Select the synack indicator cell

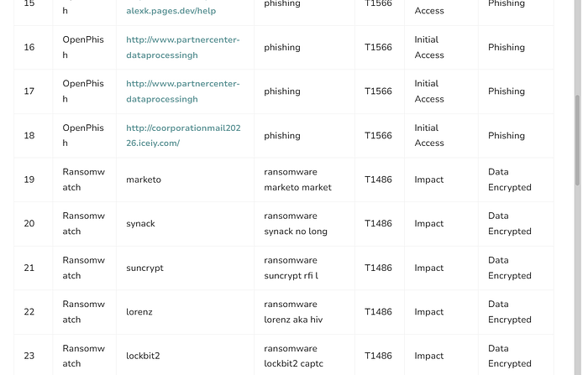186,224
